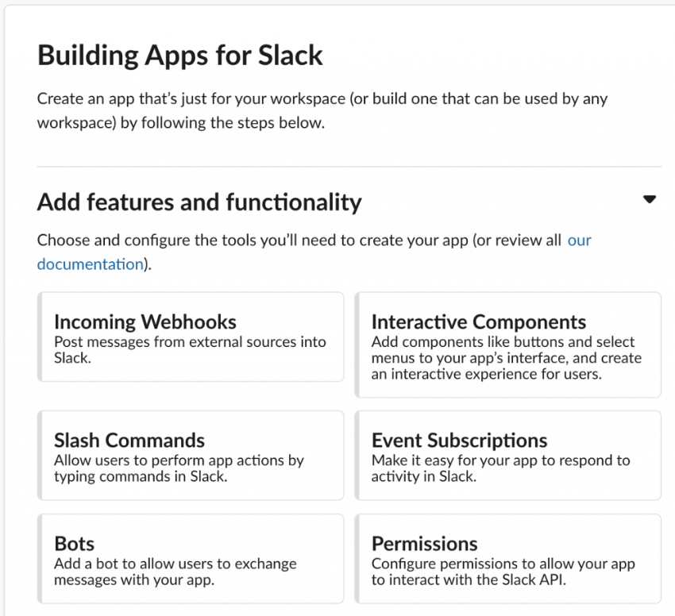The image size is (675, 616).
Task: Open the Event Subscriptions card
Action: tap(508, 455)
